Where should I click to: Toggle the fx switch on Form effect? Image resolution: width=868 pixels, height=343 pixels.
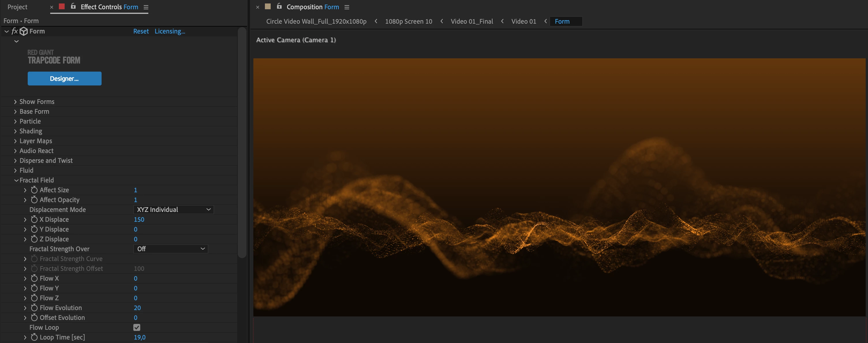(14, 31)
